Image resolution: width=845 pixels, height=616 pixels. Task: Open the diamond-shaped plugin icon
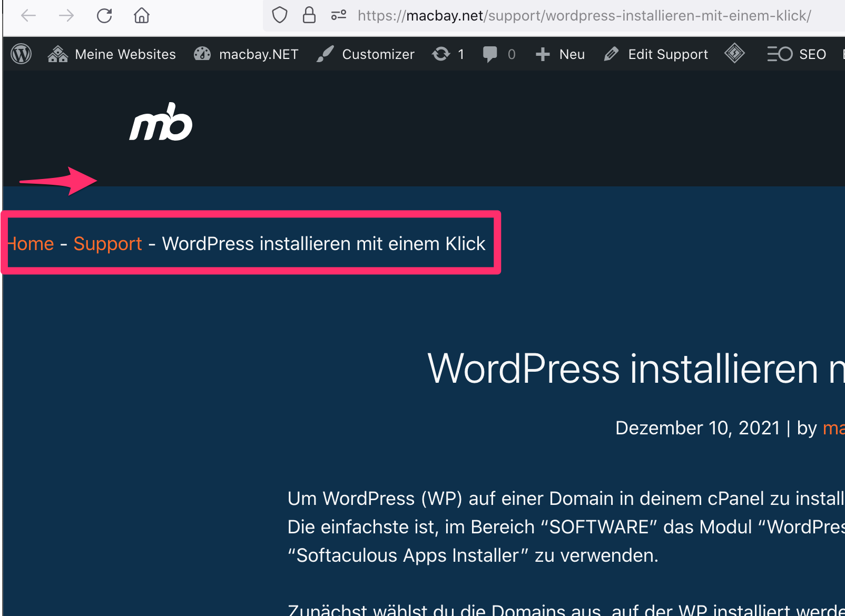click(x=734, y=53)
